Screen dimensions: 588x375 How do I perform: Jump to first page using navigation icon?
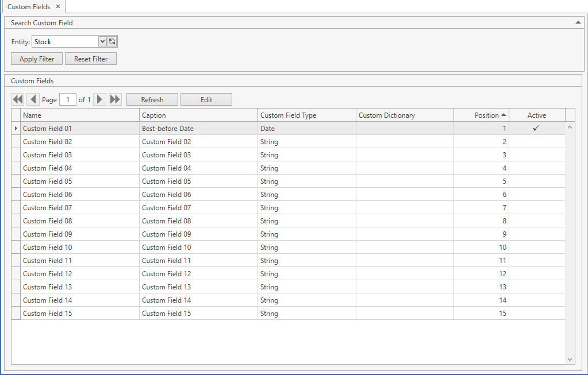[x=17, y=99]
